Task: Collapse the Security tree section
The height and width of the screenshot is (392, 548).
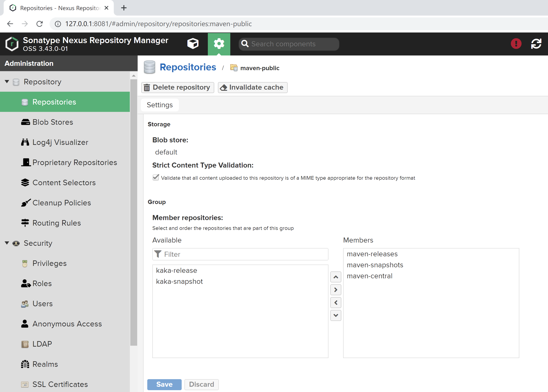Action: click(7, 243)
